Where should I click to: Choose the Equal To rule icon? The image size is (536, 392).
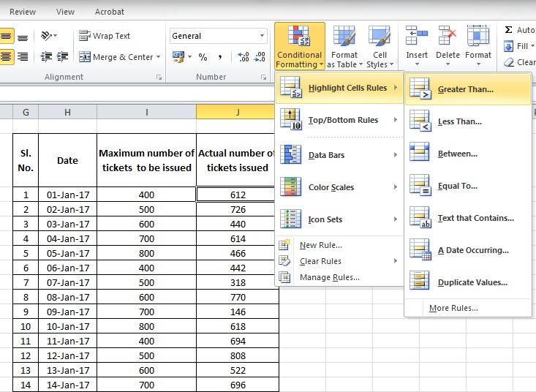(x=420, y=185)
